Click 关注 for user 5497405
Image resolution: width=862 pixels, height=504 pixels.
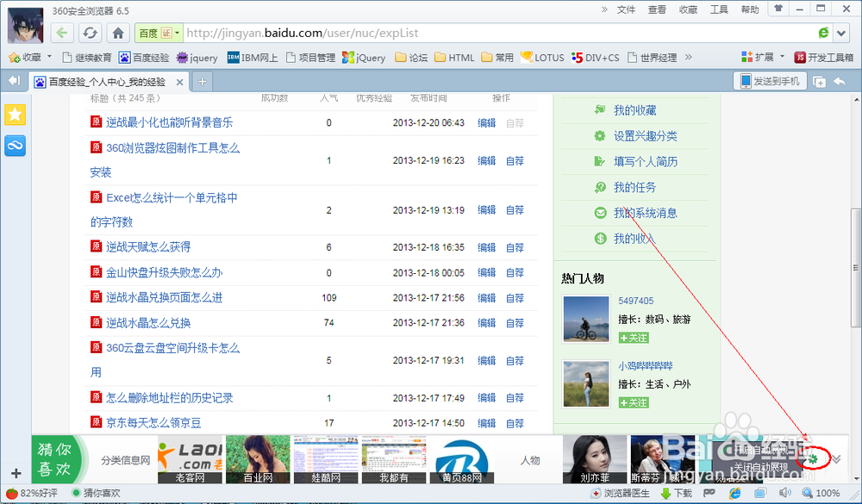point(634,338)
